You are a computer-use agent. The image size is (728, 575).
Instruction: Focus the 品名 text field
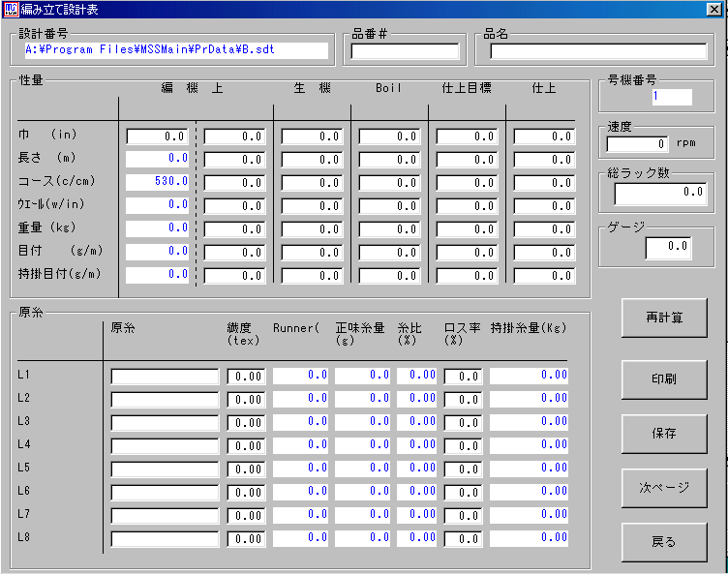point(601,51)
